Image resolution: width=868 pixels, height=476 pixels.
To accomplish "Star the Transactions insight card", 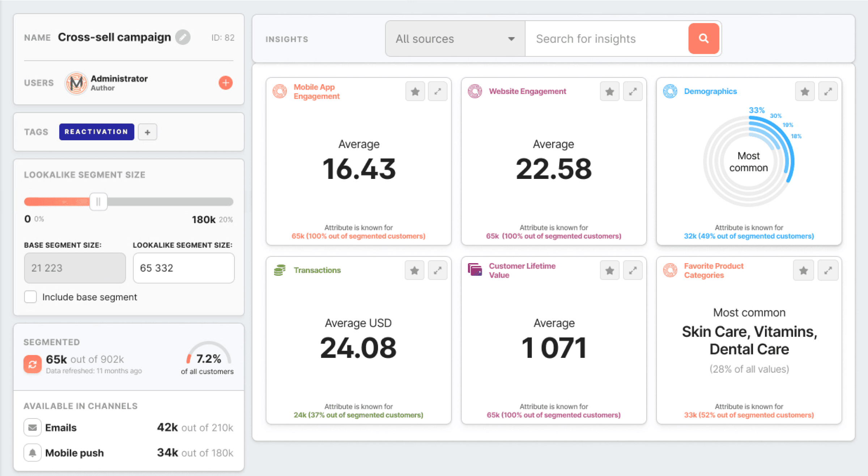I will tap(414, 270).
